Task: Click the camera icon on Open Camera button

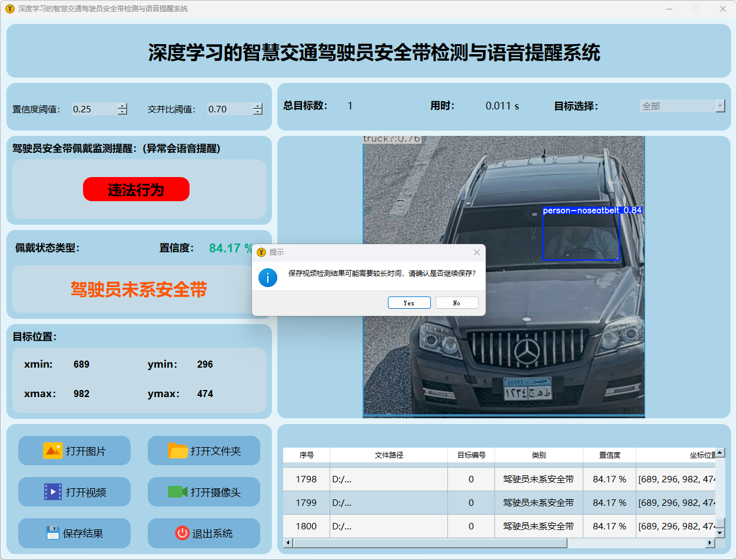Action: pyautogui.click(x=177, y=492)
